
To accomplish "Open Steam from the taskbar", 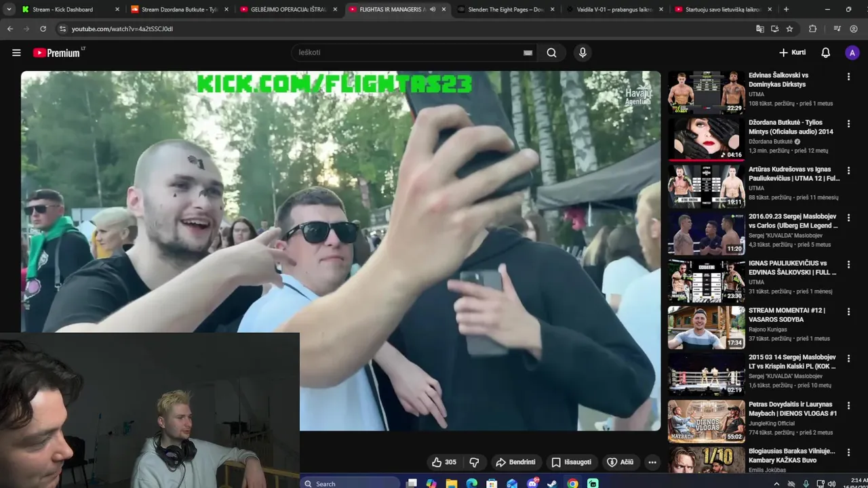I will click(552, 483).
